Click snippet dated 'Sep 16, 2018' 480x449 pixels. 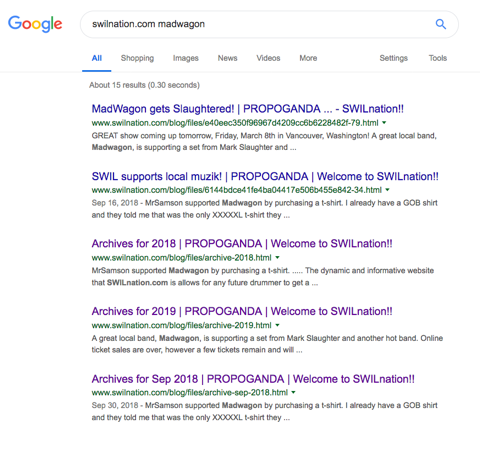[x=265, y=209]
